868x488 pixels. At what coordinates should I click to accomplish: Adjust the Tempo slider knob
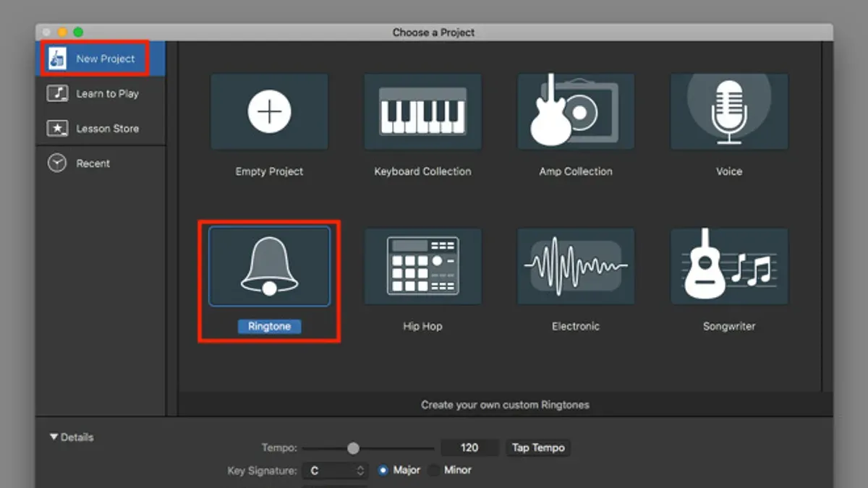click(353, 448)
